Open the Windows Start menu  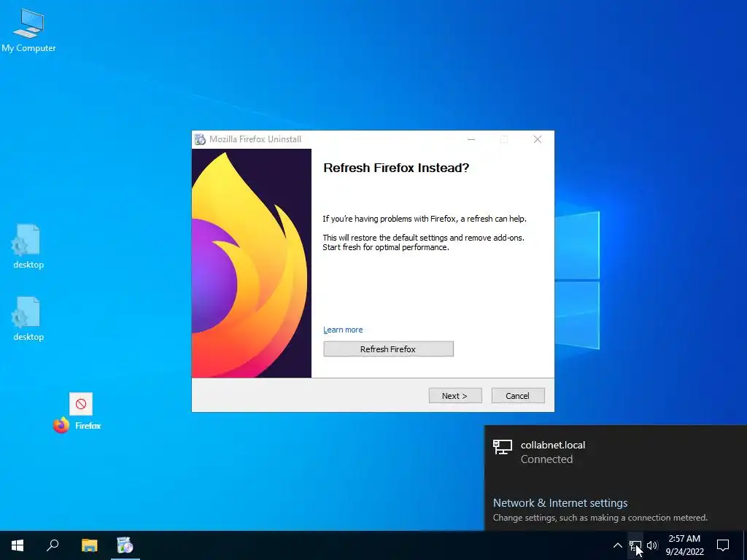pyautogui.click(x=18, y=545)
